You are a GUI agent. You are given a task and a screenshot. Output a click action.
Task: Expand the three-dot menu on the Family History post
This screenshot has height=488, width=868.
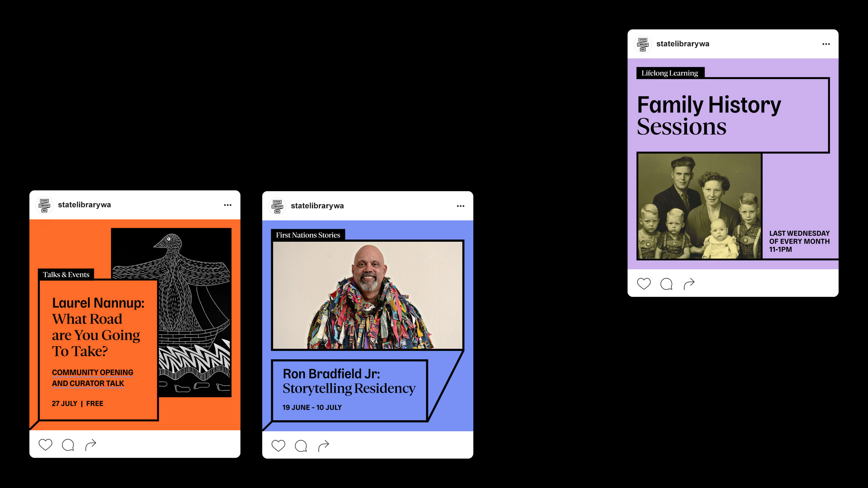(x=826, y=44)
